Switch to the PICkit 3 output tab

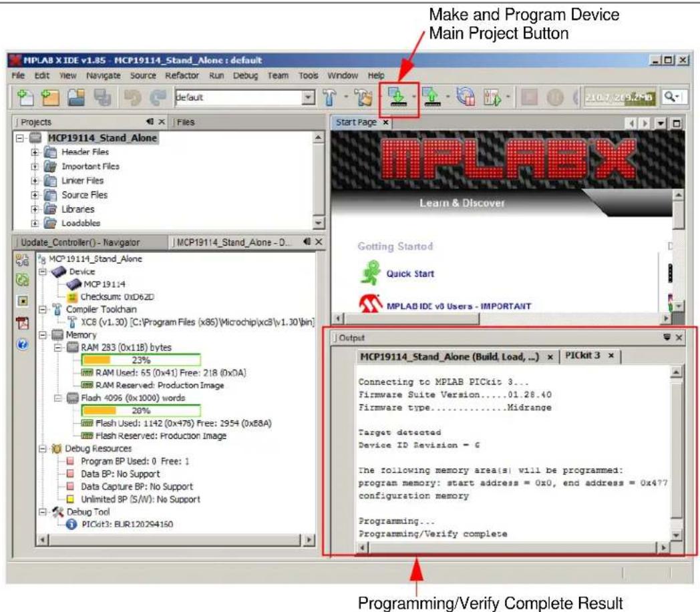point(582,356)
